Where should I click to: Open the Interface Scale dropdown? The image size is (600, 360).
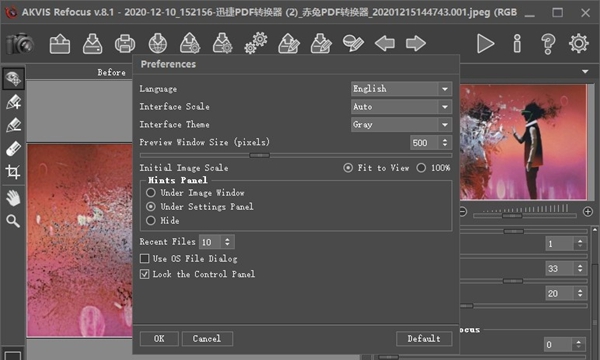(401, 107)
